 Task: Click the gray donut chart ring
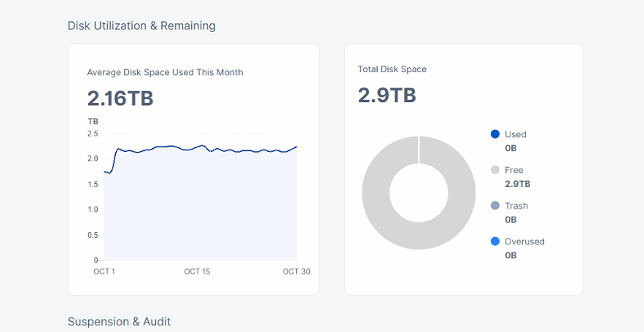click(376, 193)
